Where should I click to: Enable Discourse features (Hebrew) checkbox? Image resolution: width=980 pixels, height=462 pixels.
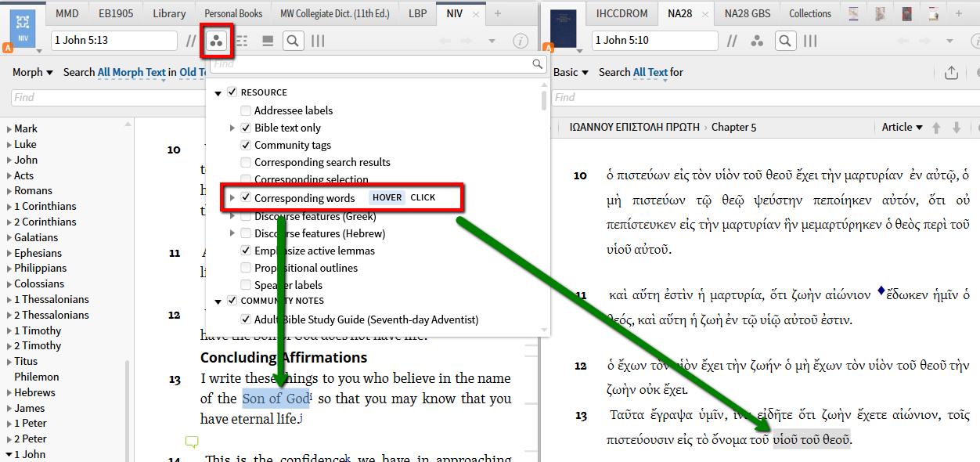point(246,233)
